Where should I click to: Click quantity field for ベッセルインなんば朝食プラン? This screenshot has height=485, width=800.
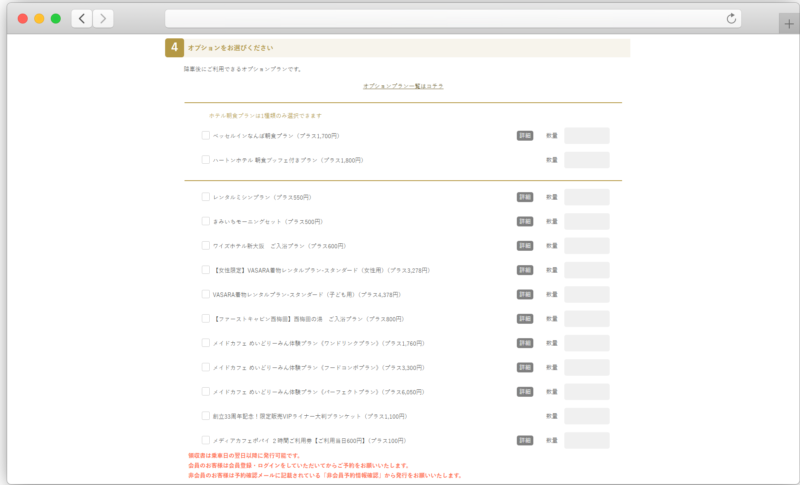coord(587,136)
